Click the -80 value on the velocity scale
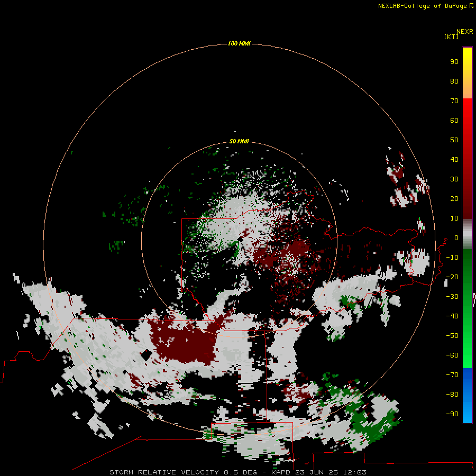The image size is (476, 476). pyautogui.click(x=452, y=395)
